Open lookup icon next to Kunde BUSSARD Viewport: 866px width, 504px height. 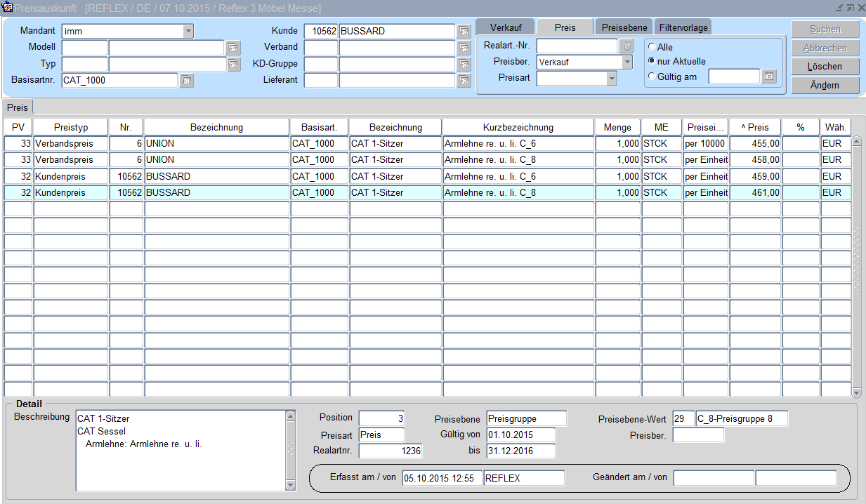(464, 32)
